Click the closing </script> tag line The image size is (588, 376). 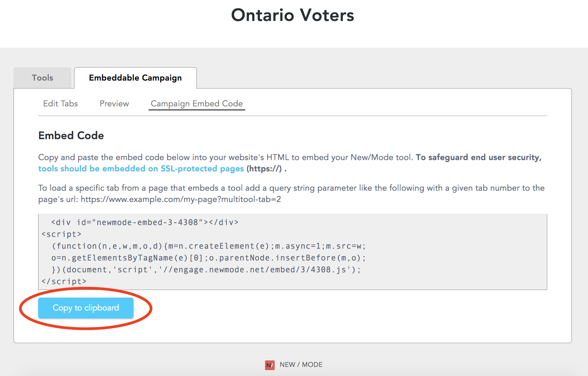point(64,281)
